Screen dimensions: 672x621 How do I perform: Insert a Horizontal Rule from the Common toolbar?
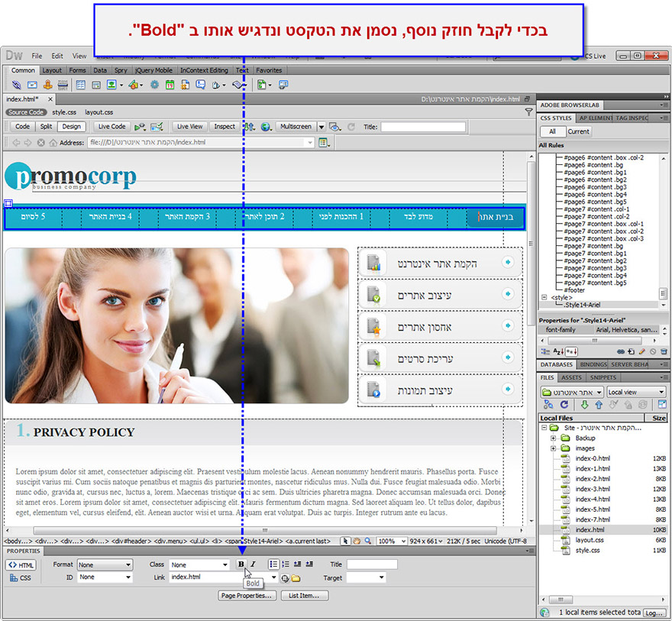63,85
